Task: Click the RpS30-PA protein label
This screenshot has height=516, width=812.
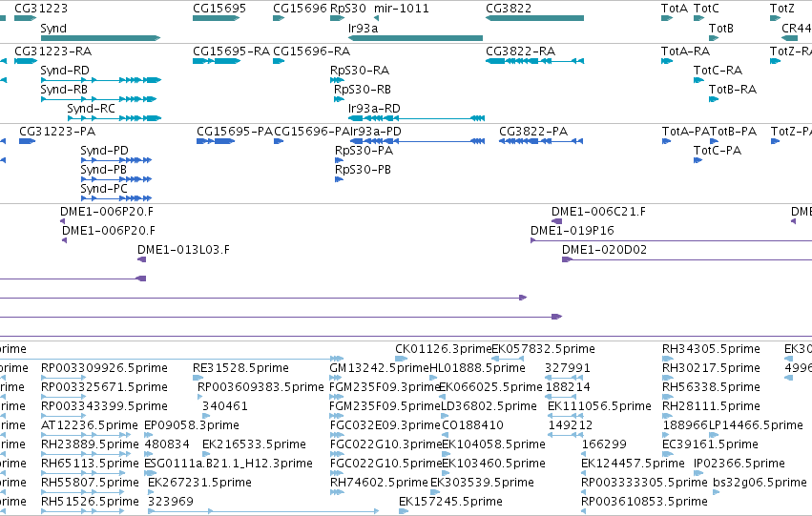Action: (364, 151)
